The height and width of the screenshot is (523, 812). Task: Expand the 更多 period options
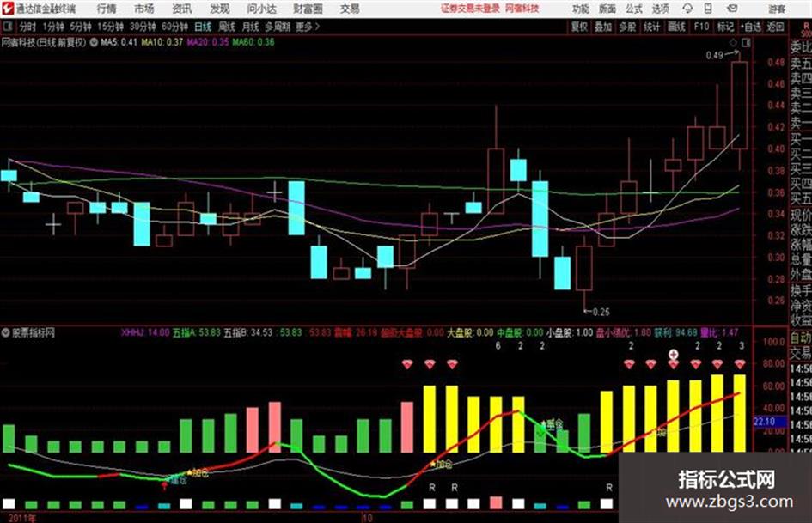click(x=308, y=27)
